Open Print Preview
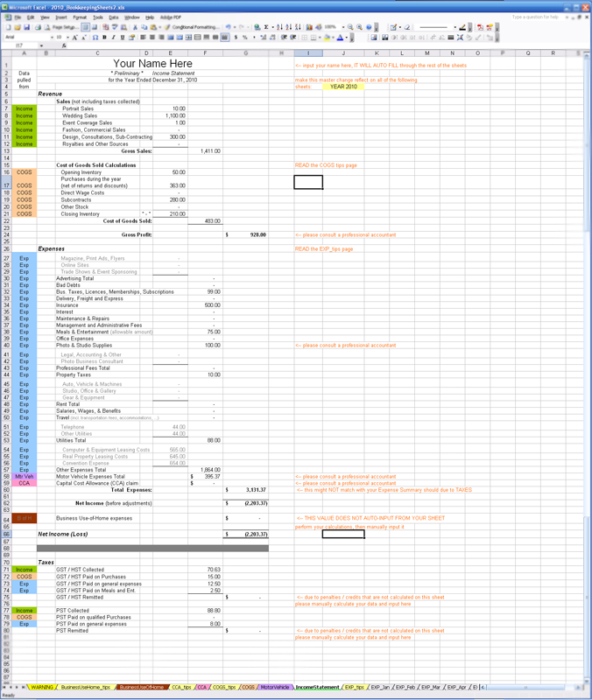Image resolution: width=592 pixels, height=700 pixels. [47, 27]
